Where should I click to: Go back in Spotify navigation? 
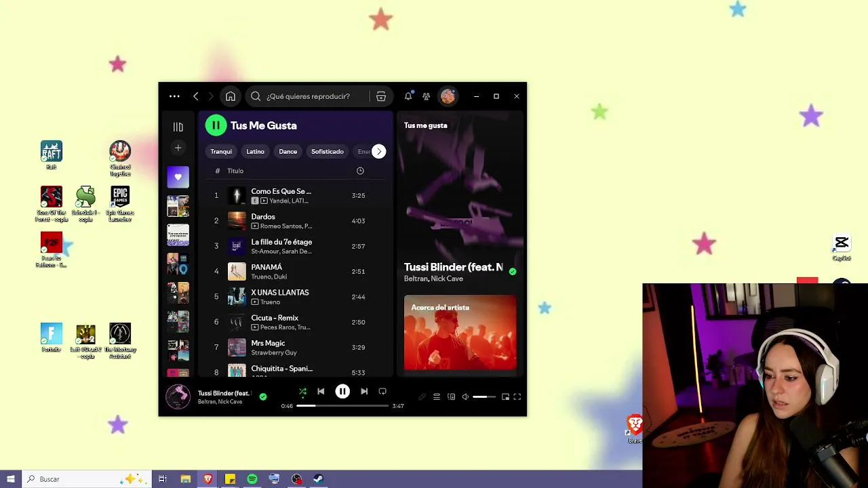[196, 96]
